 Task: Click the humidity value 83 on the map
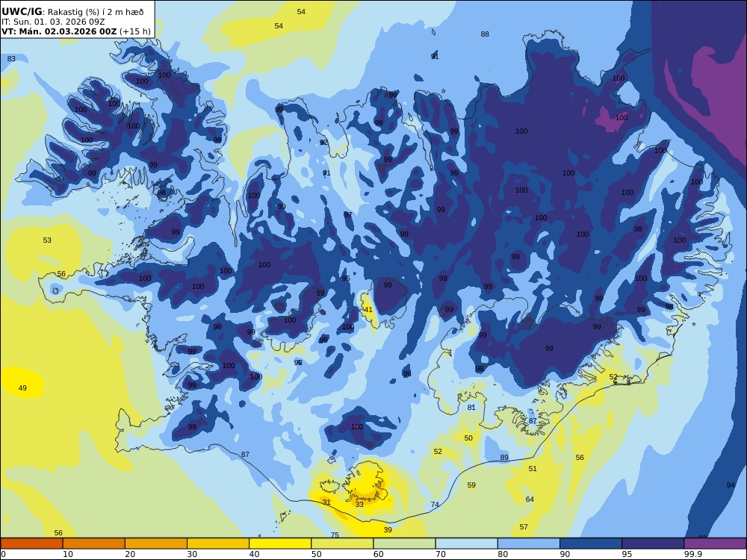(x=11, y=58)
